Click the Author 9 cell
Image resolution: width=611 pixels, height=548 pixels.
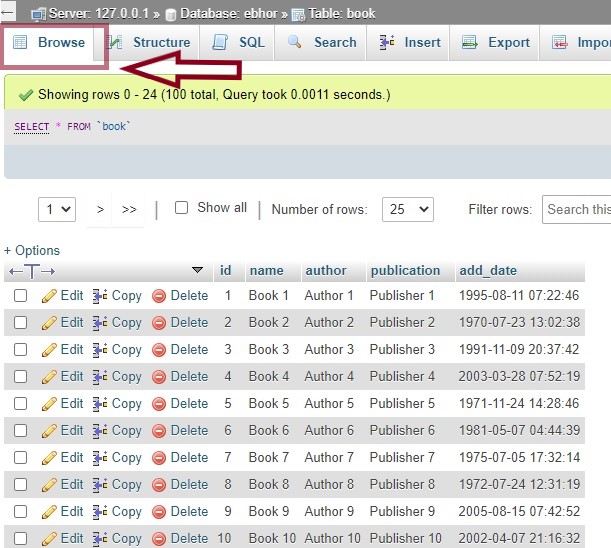tap(329, 511)
